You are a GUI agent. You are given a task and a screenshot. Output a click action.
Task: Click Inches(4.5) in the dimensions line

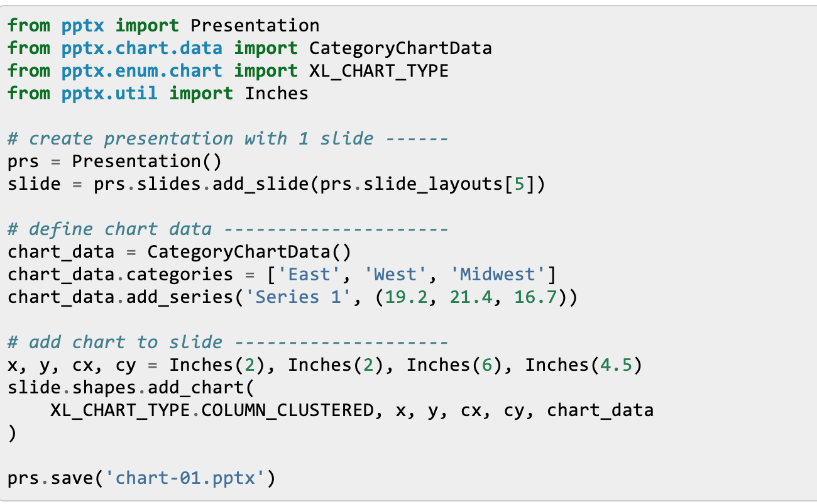[584, 365]
